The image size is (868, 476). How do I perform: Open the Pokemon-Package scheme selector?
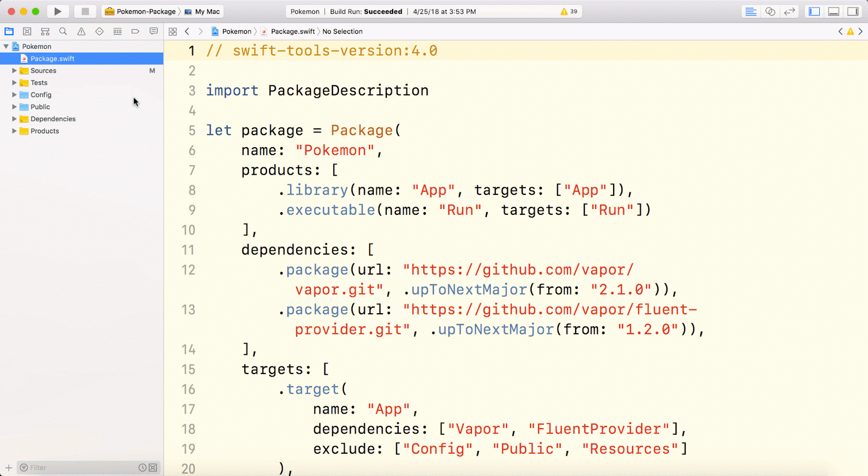(141, 11)
